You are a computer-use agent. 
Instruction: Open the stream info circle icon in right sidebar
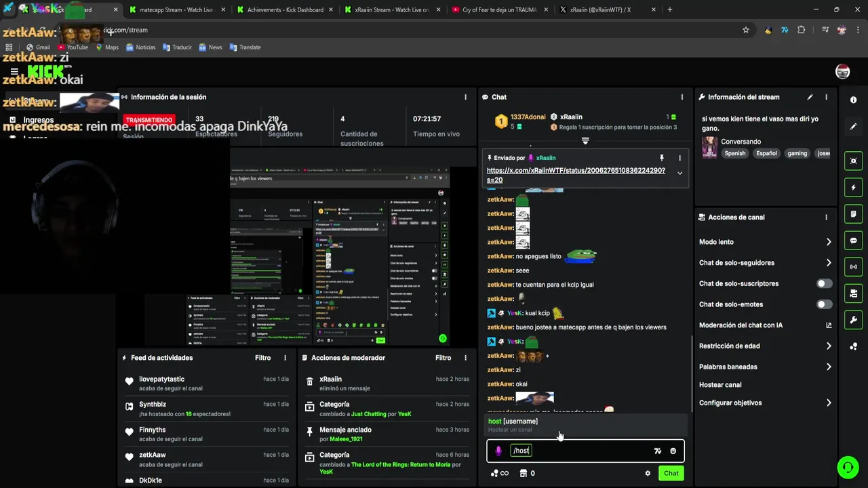(853, 100)
